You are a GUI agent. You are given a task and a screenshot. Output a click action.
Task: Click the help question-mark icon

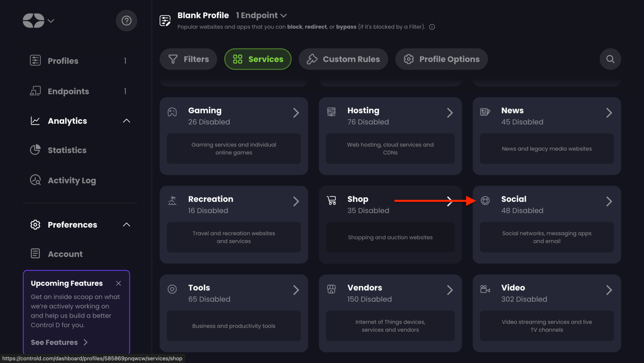(126, 21)
